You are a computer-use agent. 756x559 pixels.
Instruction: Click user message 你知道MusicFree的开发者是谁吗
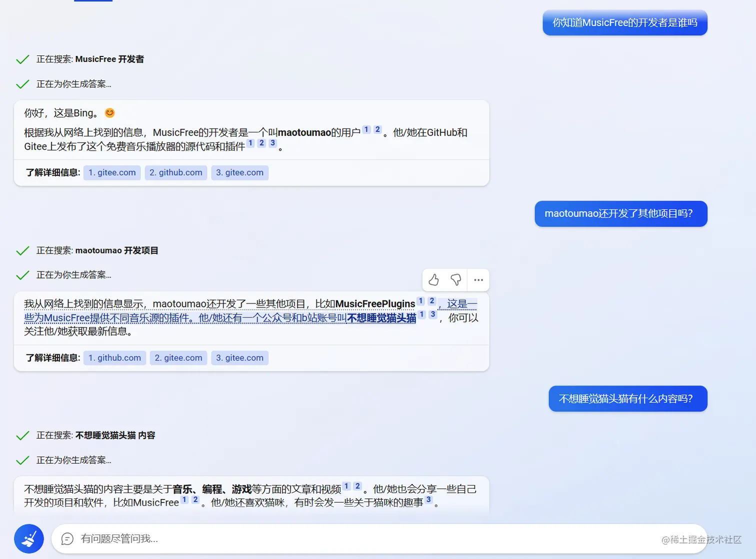(x=625, y=23)
